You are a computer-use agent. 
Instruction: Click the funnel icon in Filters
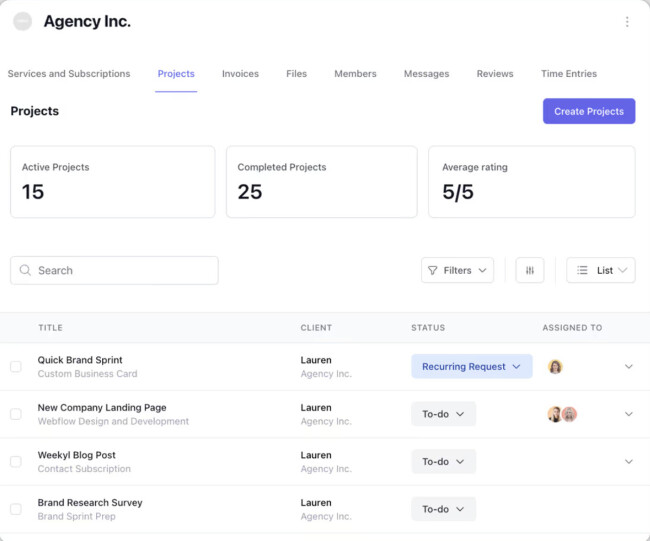pyautogui.click(x=433, y=270)
